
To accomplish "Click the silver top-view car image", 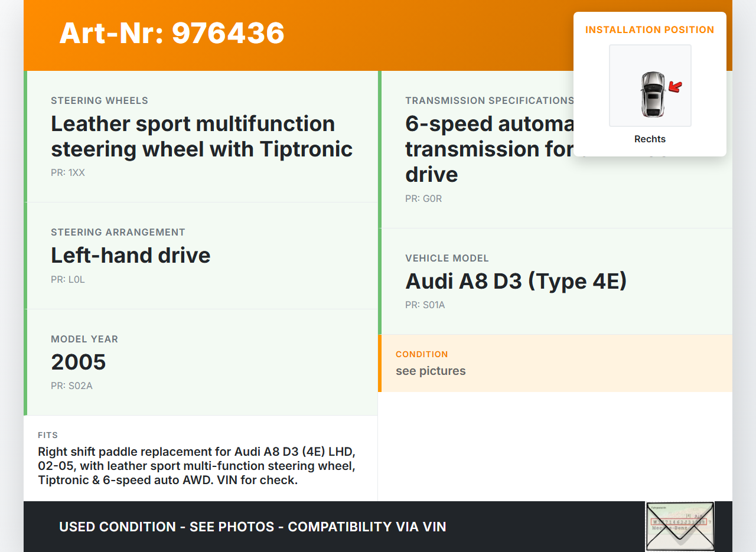I will coord(652,94).
